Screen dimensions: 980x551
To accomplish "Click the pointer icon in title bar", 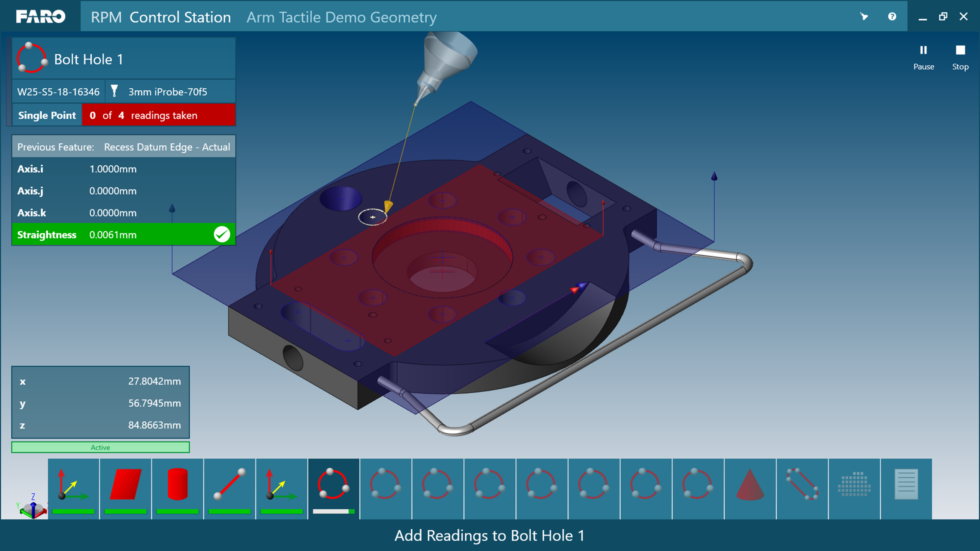I will [864, 16].
